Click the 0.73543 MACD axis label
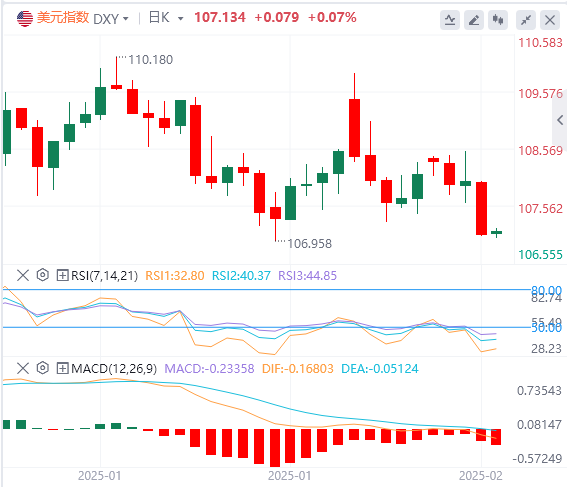 point(539,391)
